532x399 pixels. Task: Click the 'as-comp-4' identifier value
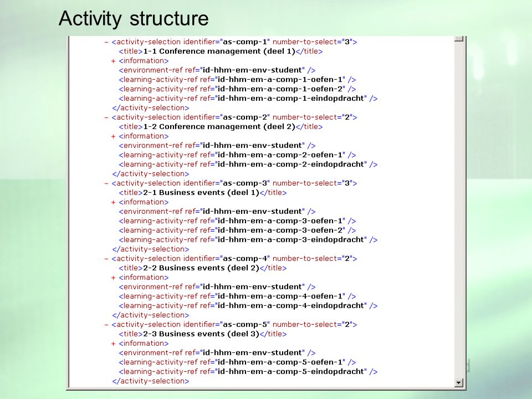tap(244, 259)
